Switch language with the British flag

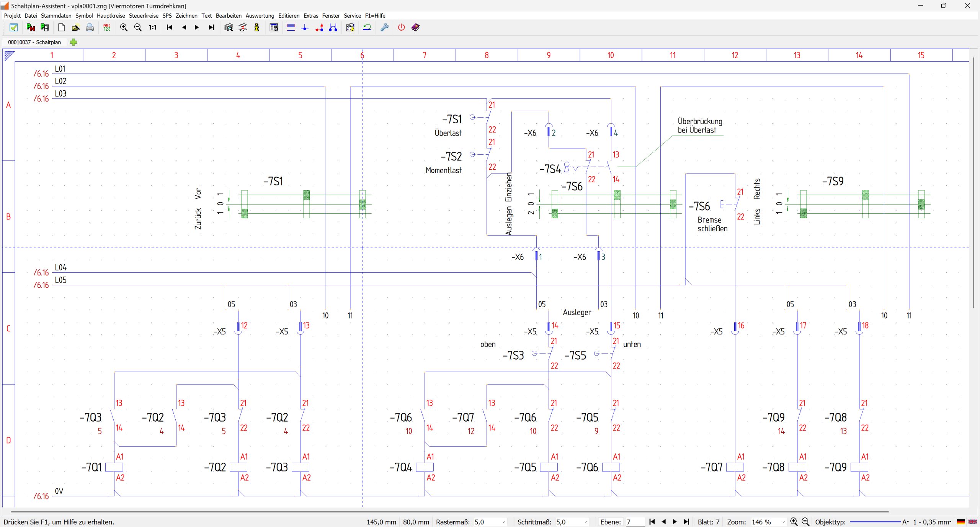972,522
